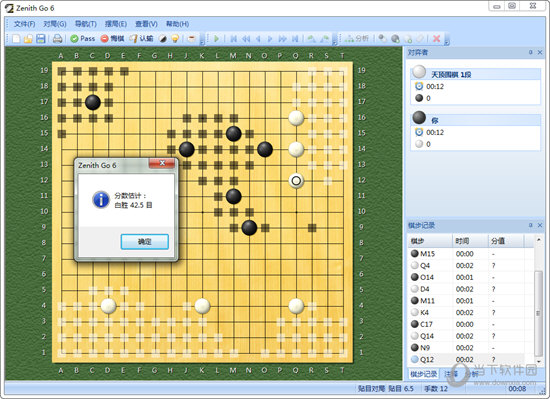Switch to the 注释 comments tab

coord(451,374)
